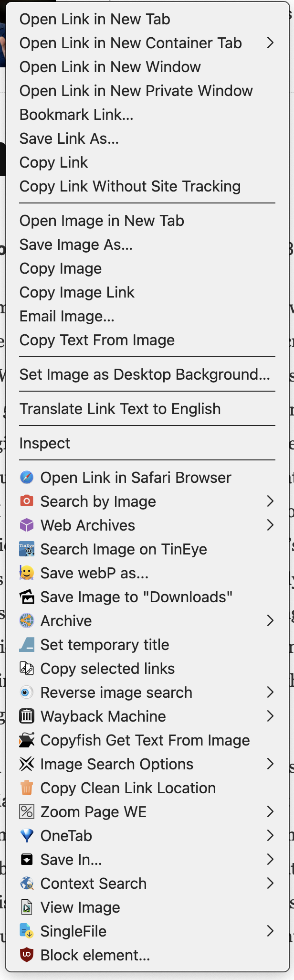This screenshot has width=294, height=980.
Task: Expand the Context Search submenu arrow
Action: point(270,884)
